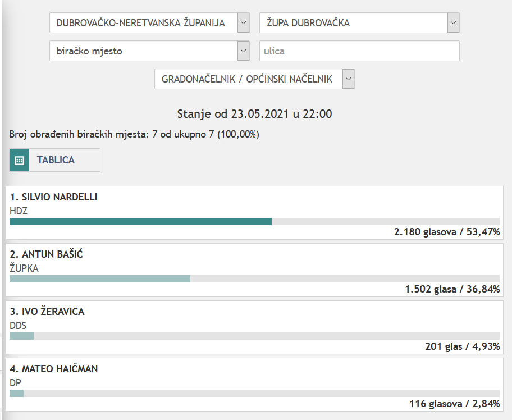This screenshot has height=420, width=512.
Task: Click Ivo Žeravica's vote progress bar
Action: pos(21,336)
